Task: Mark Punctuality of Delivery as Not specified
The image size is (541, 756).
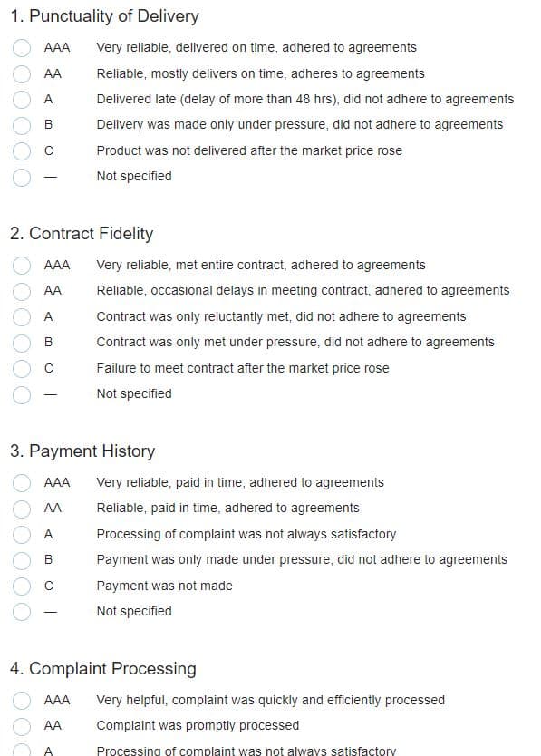Action: pyautogui.click(x=22, y=177)
